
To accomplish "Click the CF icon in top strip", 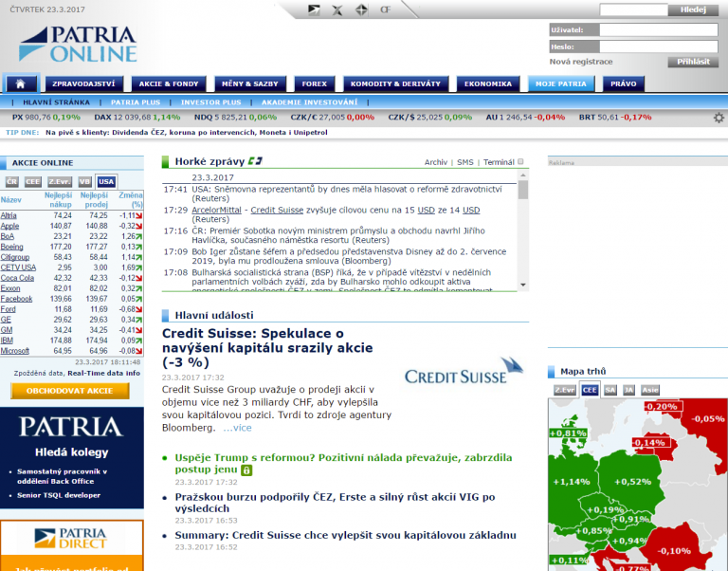I will [x=384, y=10].
